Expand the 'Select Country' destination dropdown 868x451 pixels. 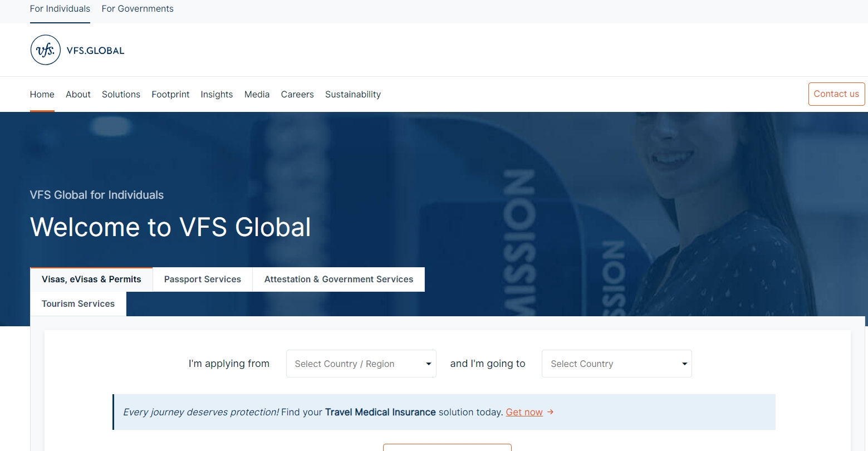(x=616, y=364)
